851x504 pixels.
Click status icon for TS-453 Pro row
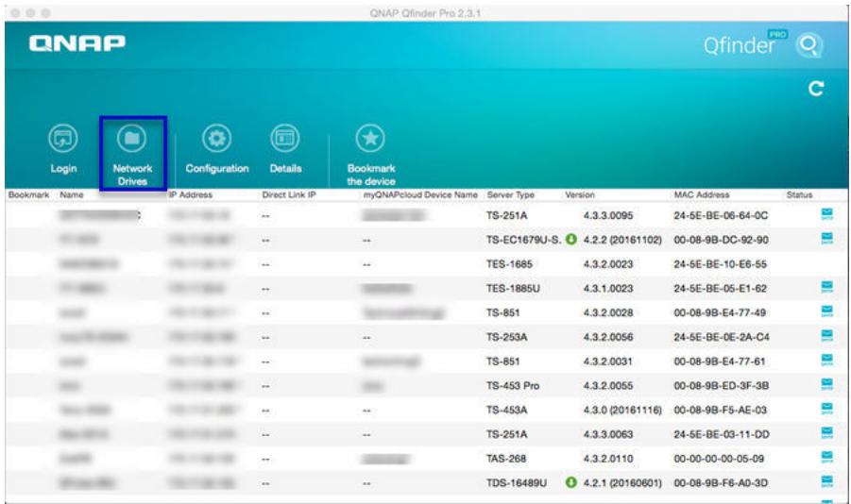[826, 385]
